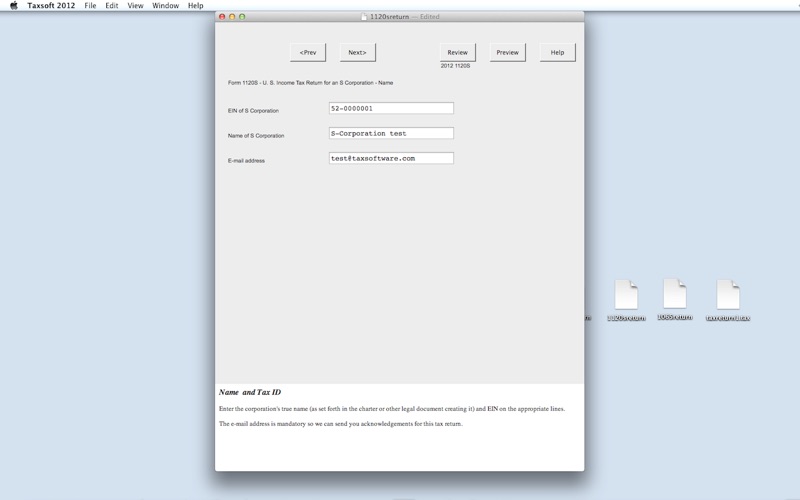Click the 'Edited' status in title bar
Viewport: 800px width, 500px height.
point(430,16)
